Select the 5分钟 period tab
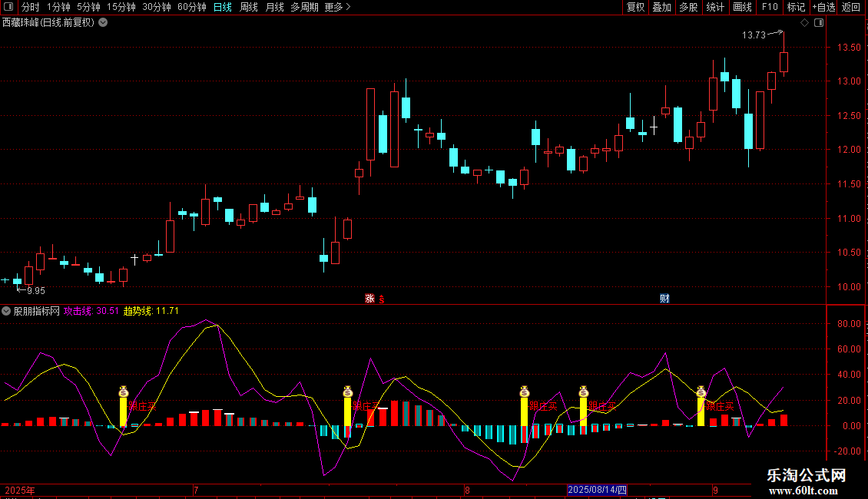The height and width of the screenshot is (499, 868). pyautogui.click(x=88, y=7)
